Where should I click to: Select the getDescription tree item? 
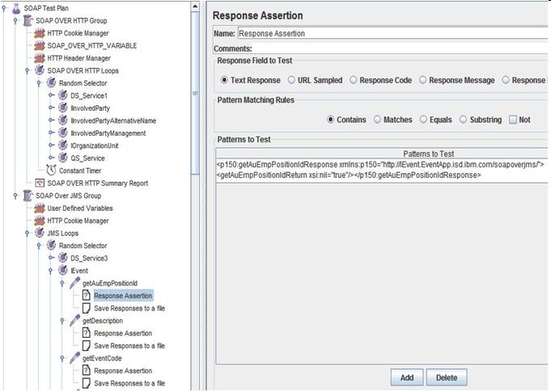[102, 321]
